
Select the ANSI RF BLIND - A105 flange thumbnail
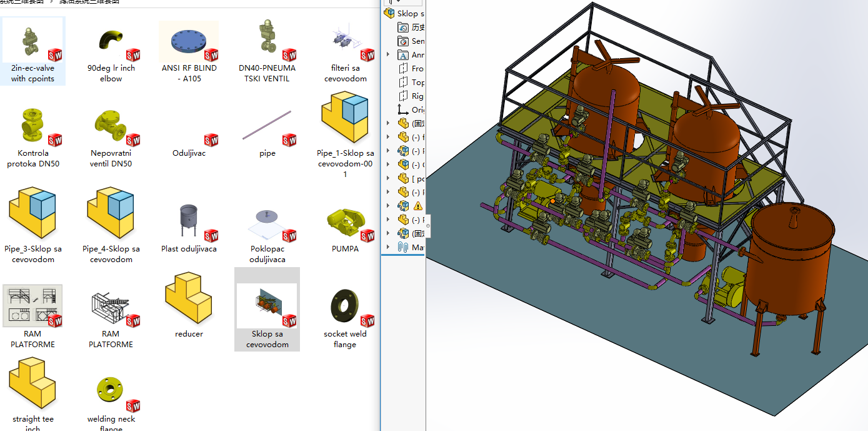tap(189, 41)
